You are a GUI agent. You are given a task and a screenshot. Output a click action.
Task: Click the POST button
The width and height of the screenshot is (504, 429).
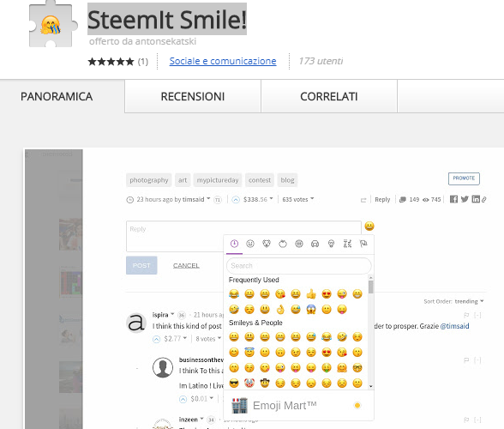point(141,265)
